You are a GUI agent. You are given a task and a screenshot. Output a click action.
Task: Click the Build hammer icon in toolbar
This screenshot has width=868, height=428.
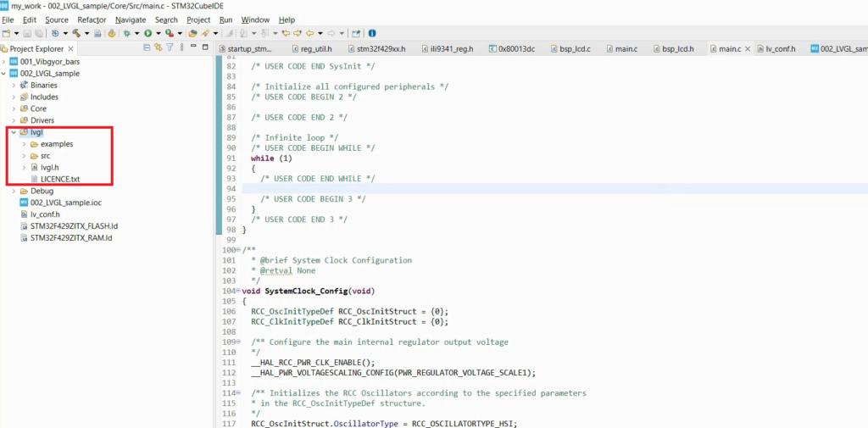76,33
